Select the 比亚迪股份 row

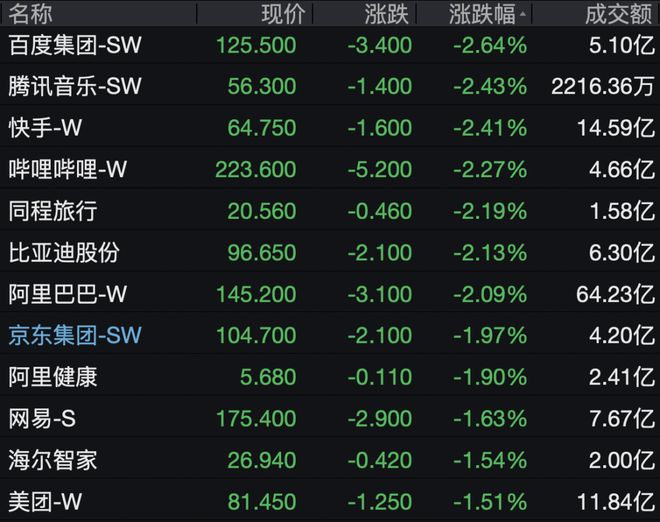point(63,252)
